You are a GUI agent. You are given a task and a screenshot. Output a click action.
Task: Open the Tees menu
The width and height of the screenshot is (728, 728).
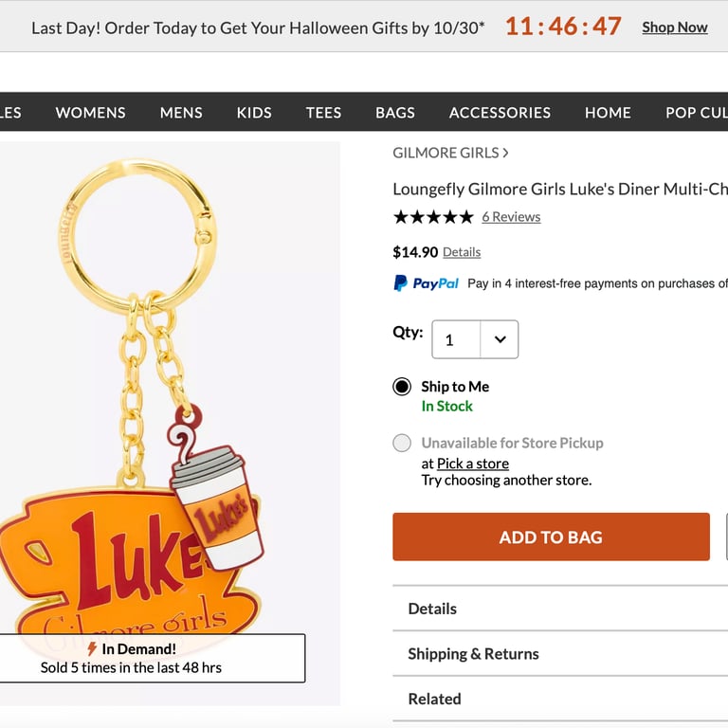[323, 112]
